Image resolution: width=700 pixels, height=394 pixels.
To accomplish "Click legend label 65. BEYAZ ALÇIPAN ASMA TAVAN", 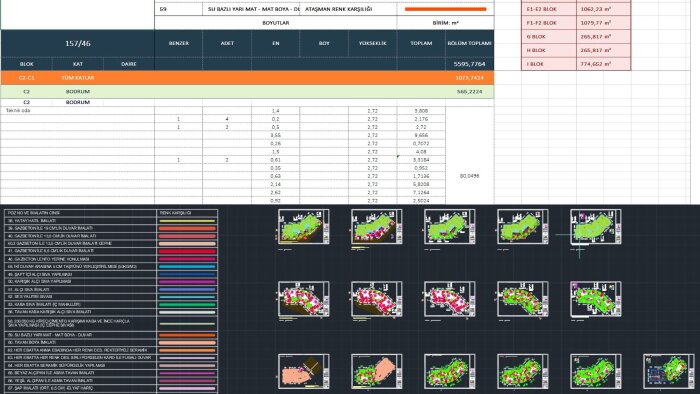I will pyautogui.click(x=51, y=373).
